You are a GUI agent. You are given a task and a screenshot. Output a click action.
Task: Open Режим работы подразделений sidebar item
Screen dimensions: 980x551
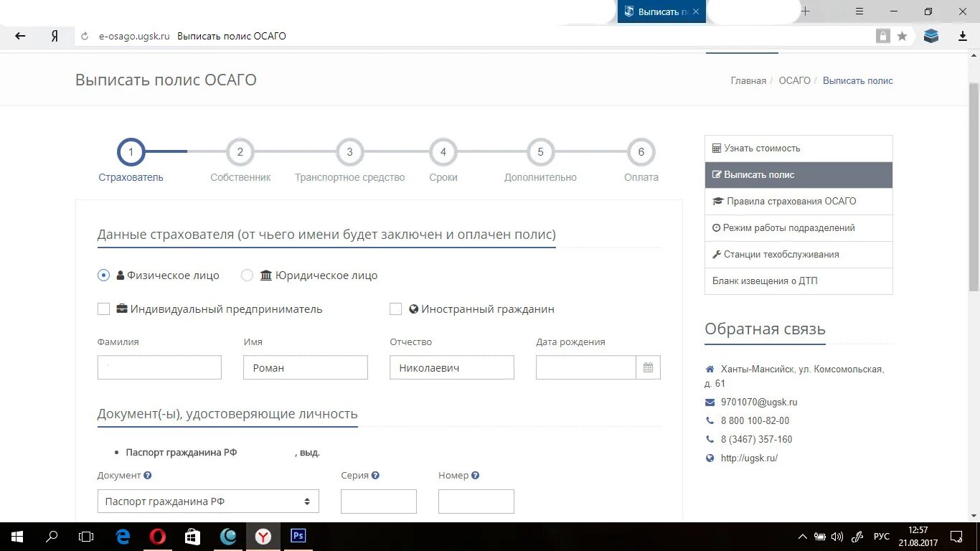click(x=798, y=228)
